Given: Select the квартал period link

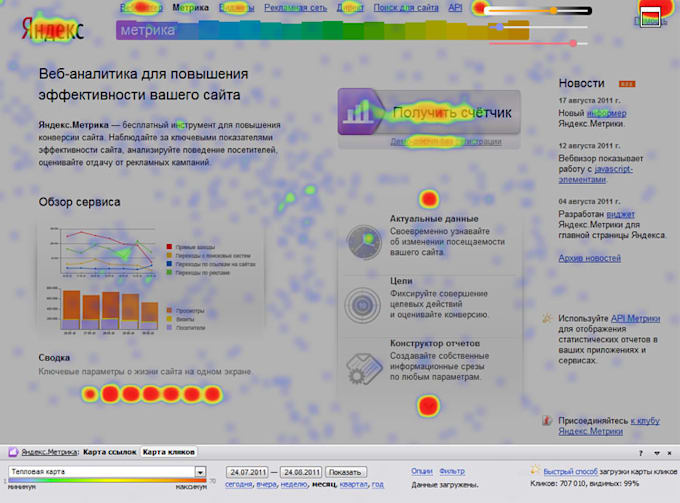Looking at the screenshot, I should [x=353, y=484].
